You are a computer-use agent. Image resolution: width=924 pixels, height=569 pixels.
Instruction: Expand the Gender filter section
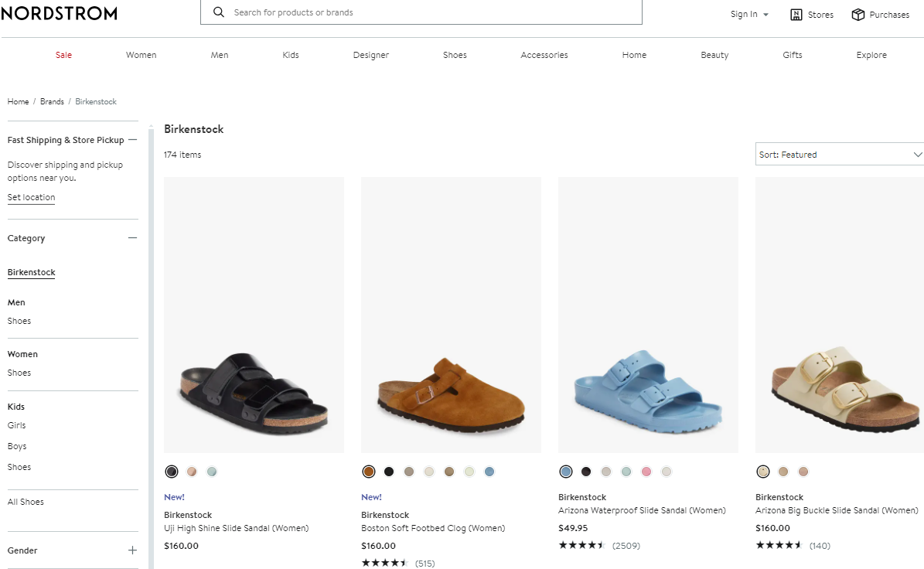pyautogui.click(x=132, y=550)
